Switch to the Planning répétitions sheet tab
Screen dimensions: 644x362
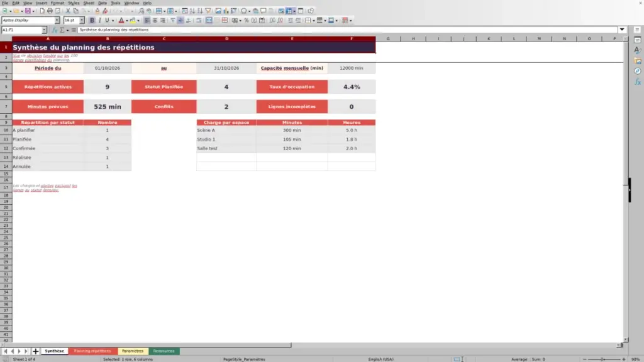[x=92, y=351]
